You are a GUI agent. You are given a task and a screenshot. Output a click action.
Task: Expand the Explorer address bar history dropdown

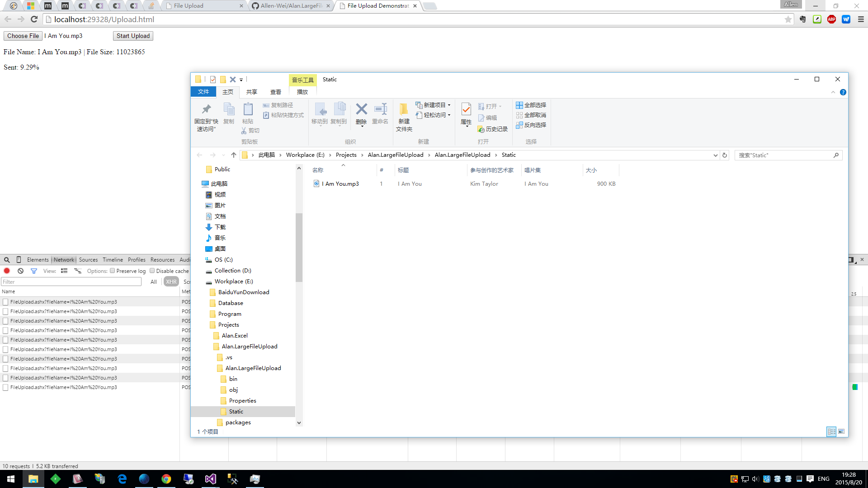(x=715, y=155)
